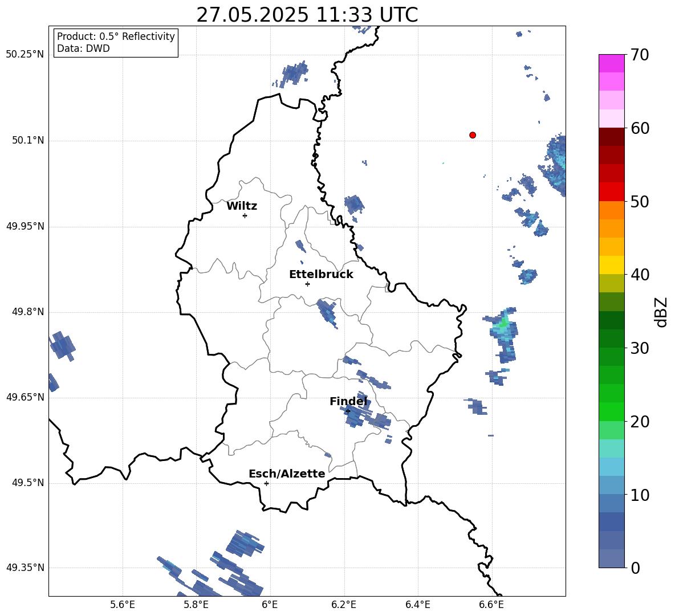Image resolution: width=675 pixels, height=616 pixels.
Task: Click the Findel city label
Action: pos(348,401)
